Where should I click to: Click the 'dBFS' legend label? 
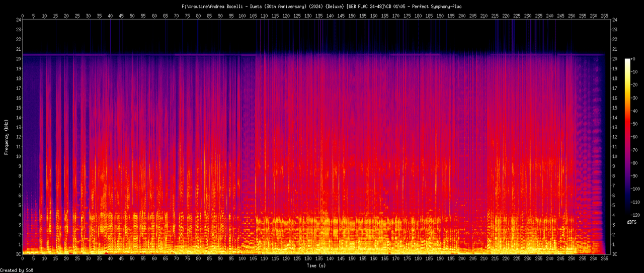tap(632, 222)
